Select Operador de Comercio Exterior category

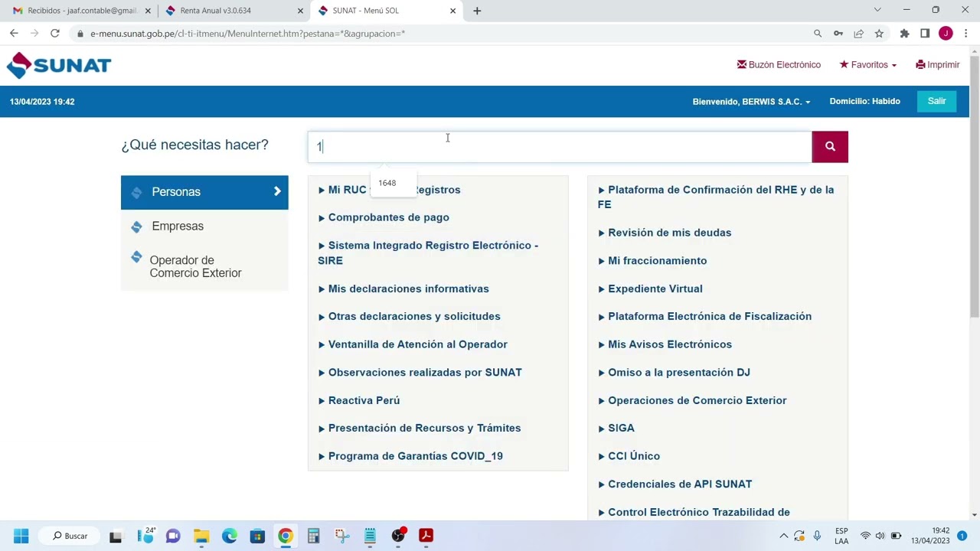(204, 266)
